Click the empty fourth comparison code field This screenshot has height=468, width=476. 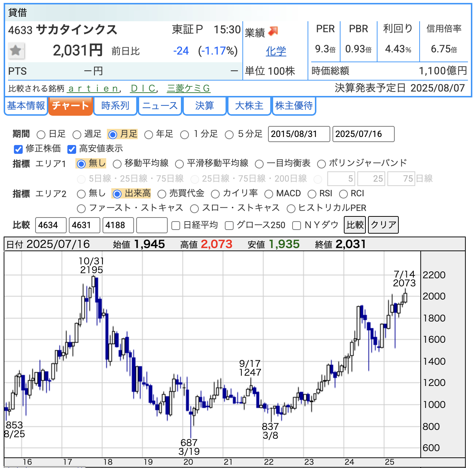(152, 225)
